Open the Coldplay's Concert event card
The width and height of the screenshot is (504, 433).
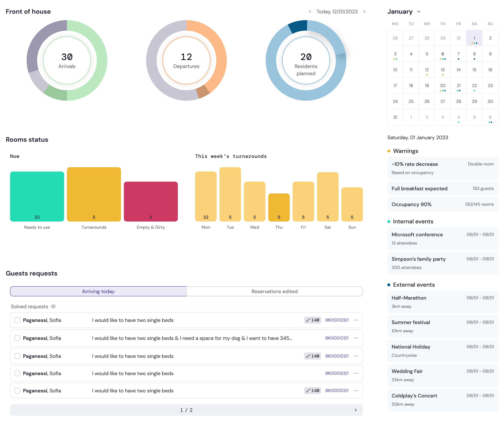pyautogui.click(x=442, y=400)
